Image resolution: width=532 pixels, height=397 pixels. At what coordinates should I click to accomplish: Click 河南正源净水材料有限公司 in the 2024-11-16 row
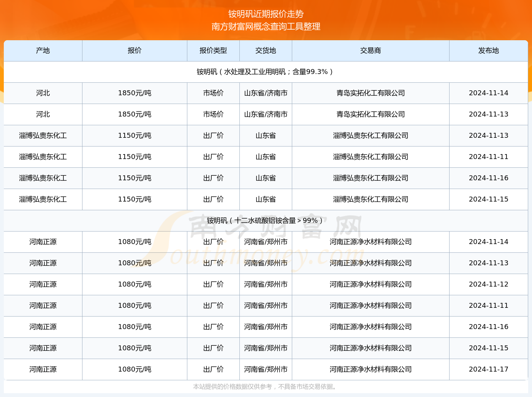pyautogui.click(x=370, y=327)
